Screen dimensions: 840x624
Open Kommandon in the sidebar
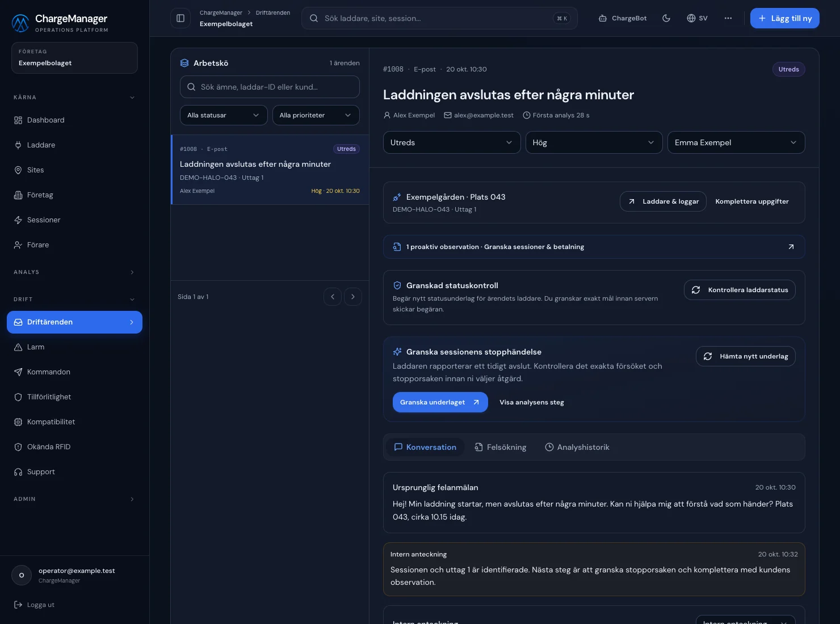tap(74, 372)
